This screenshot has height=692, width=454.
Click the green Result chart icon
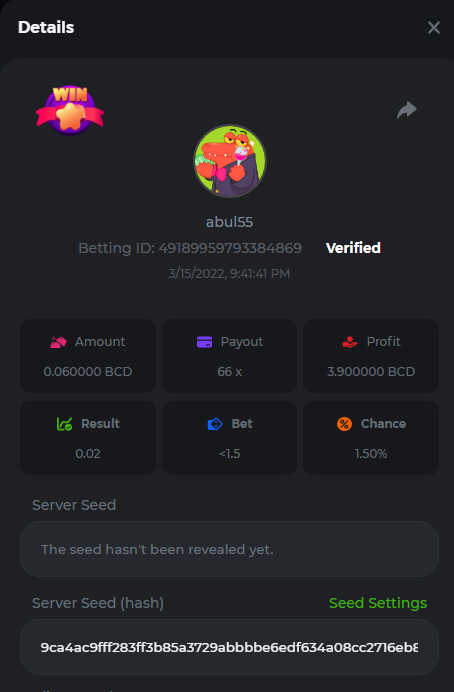[64, 424]
